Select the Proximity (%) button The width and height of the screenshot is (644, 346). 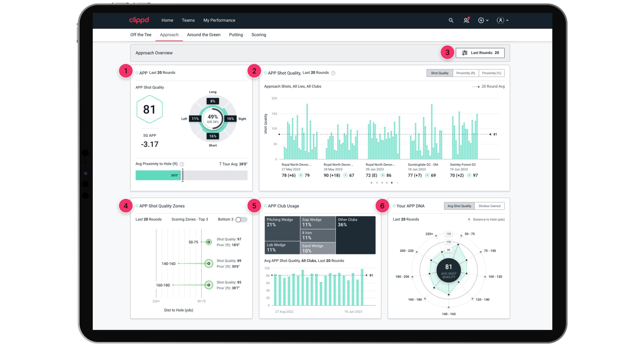pos(491,73)
